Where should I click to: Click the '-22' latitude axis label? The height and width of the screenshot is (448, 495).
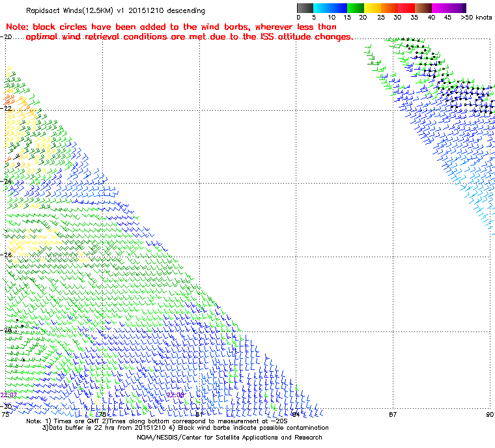click(6, 108)
